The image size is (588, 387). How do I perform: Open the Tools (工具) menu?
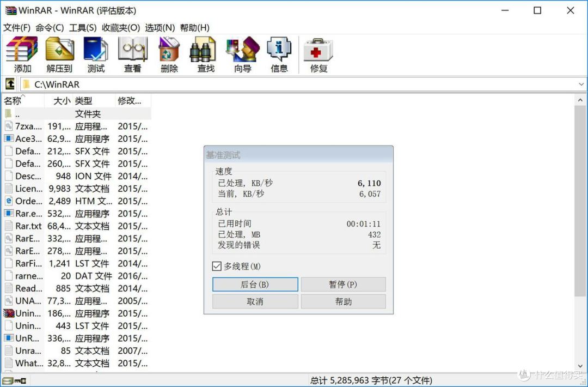83,28
